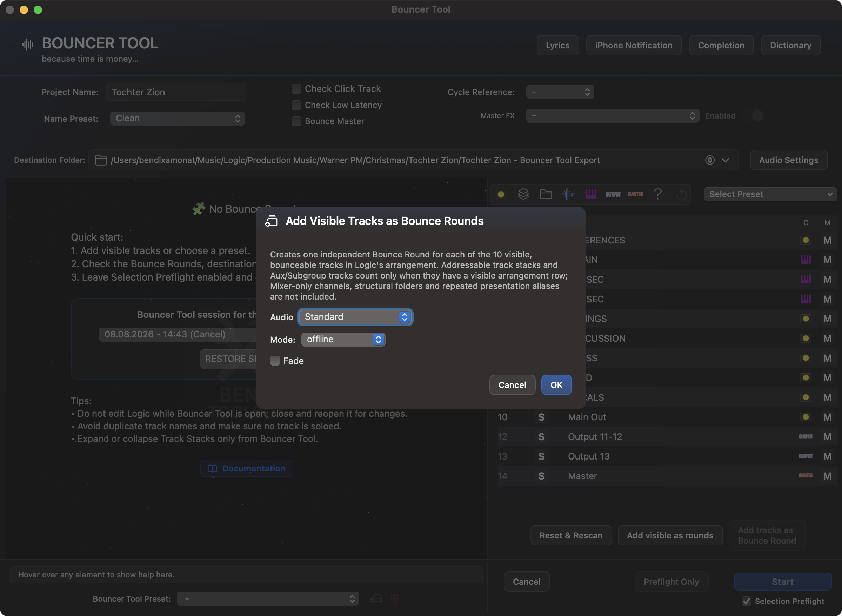Screen dimensions: 842x616
Task: Click the knob icon in the PERCUSSION row
Action: coord(806,339)
